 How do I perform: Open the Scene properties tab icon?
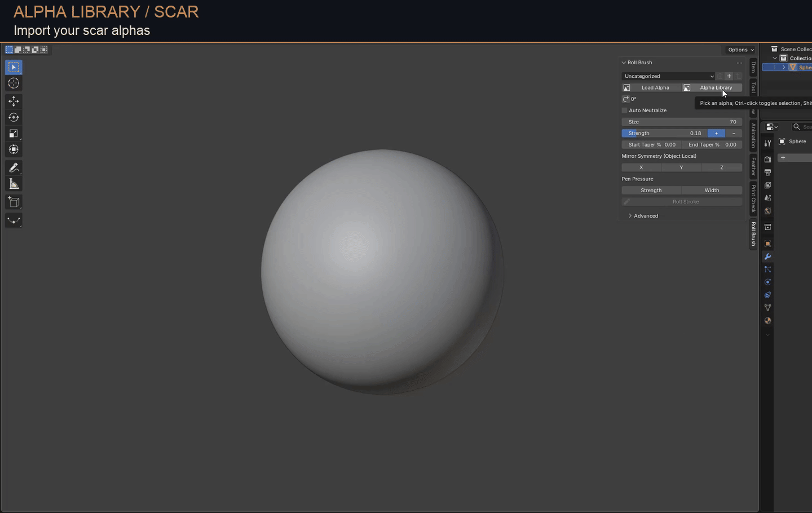(x=767, y=198)
